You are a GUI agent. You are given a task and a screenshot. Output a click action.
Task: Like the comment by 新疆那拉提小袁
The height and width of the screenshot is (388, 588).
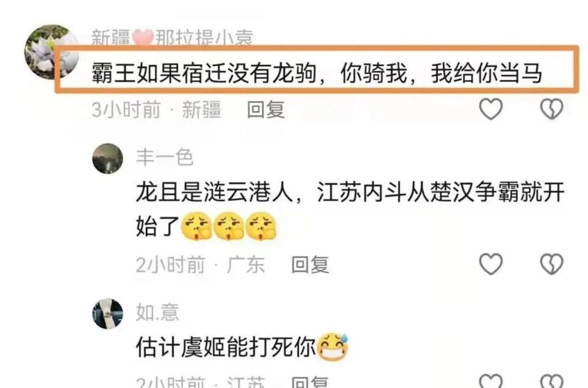pyautogui.click(x=491, y=108)
